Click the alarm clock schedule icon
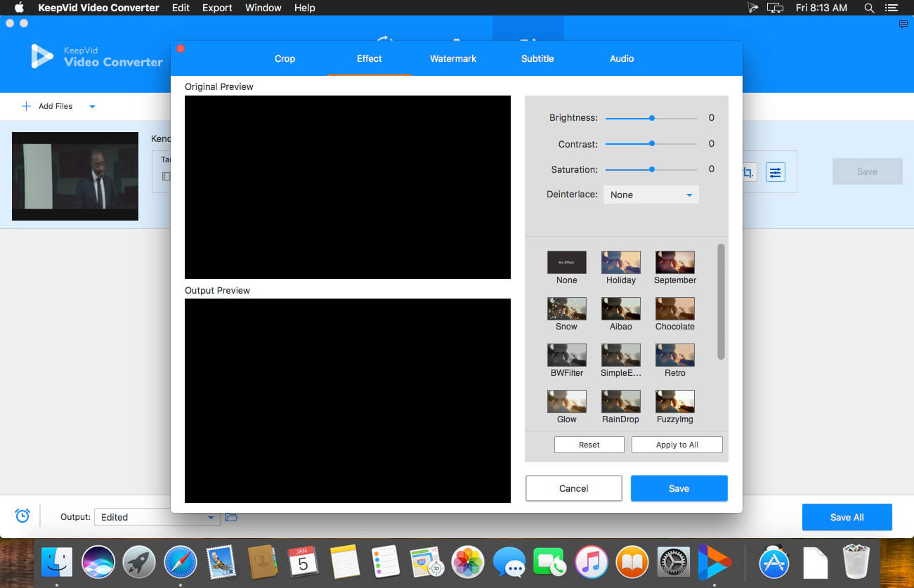 [22, 516]
